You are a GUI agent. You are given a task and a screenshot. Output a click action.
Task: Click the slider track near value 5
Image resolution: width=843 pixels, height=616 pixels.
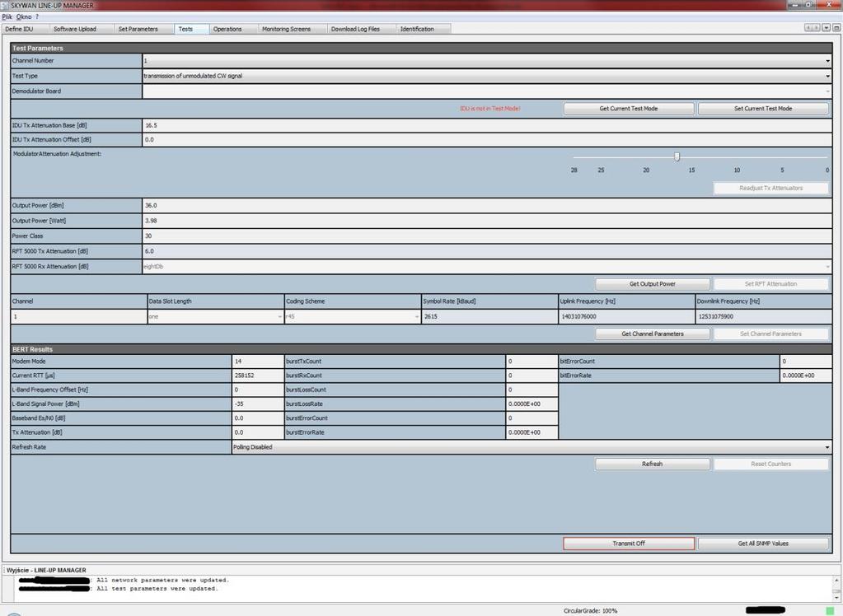(782, 157)
